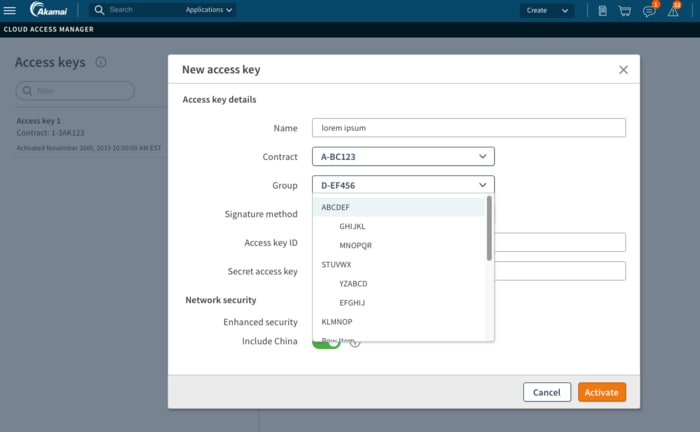
Task: Open the Create dropdown in header
Action: tap(548, 10)
